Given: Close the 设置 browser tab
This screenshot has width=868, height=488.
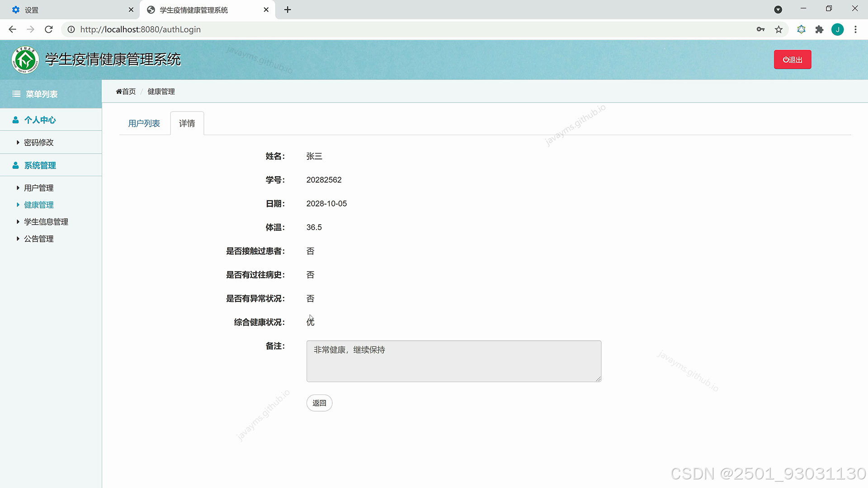Looking at the screenshot, I should point(131,9).
